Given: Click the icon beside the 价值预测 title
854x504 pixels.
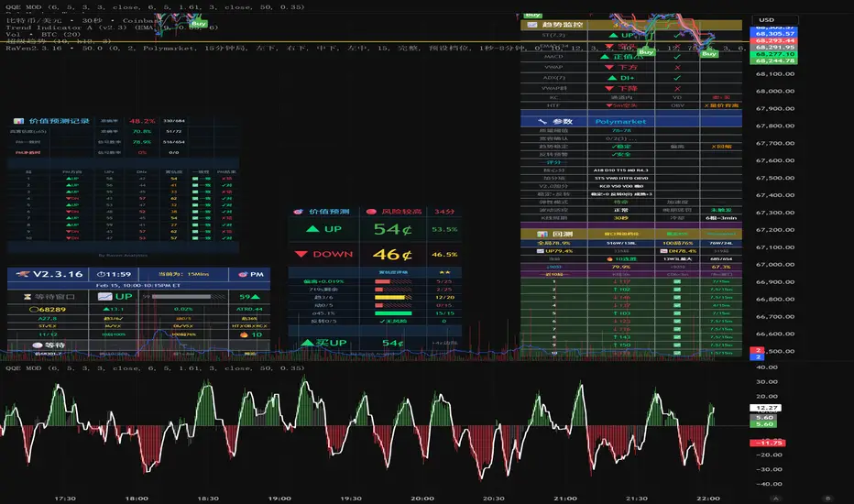Looking at the screenshot, I should [298, 212].
